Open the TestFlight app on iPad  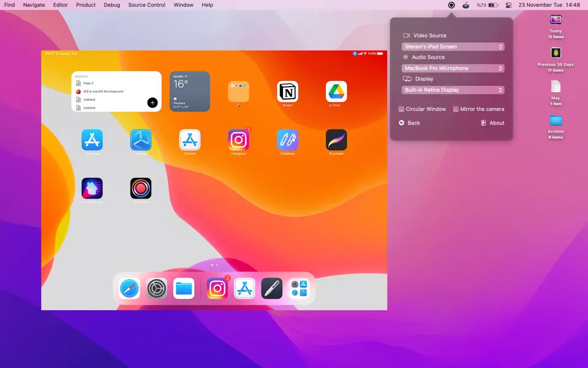[x=141, y=140]
